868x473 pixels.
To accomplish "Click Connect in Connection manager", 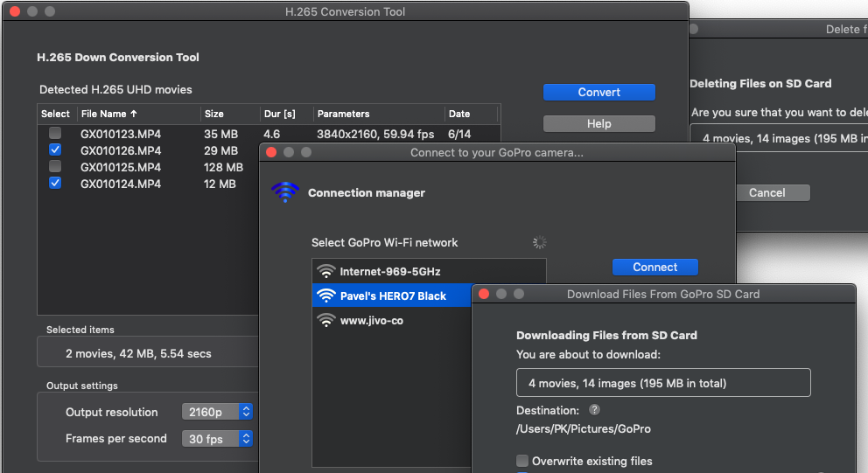I will tap(654, 268).
